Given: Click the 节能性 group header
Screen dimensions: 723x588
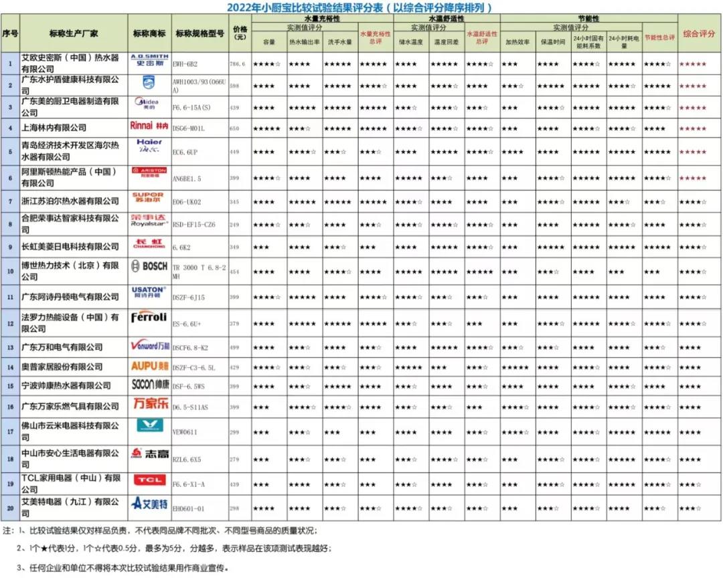Looking at the screenshot, I should (x=589, y=19).
